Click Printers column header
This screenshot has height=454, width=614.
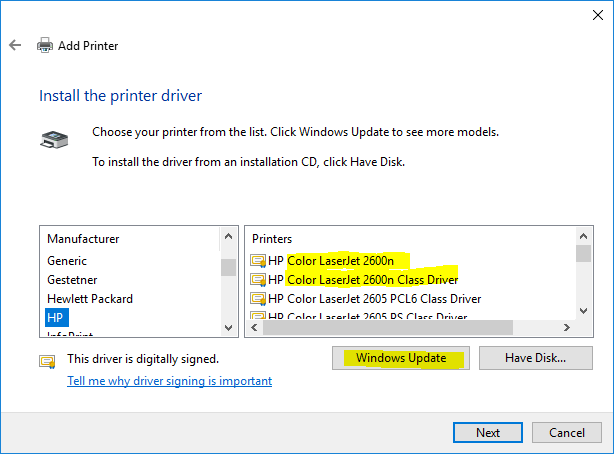tap(272, 239)
